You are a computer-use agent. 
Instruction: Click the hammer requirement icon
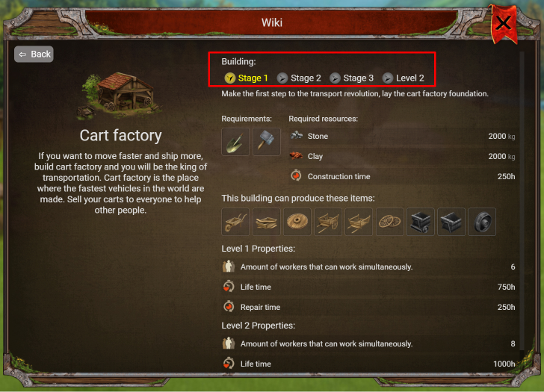267,141
